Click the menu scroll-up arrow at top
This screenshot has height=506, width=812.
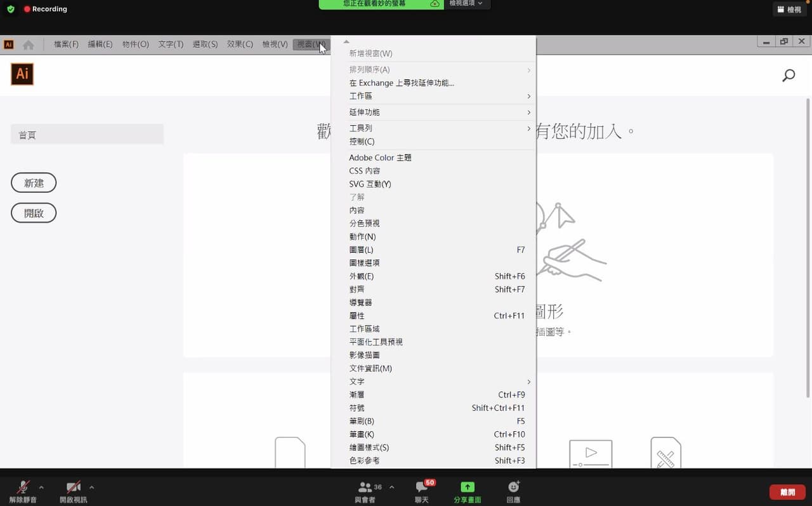[346, 41]
